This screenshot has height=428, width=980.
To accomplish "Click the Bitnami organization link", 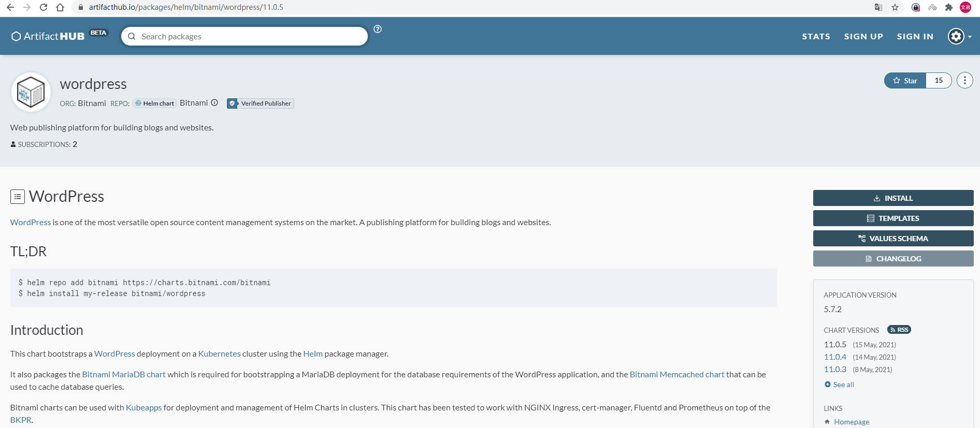I will point(92,104).
